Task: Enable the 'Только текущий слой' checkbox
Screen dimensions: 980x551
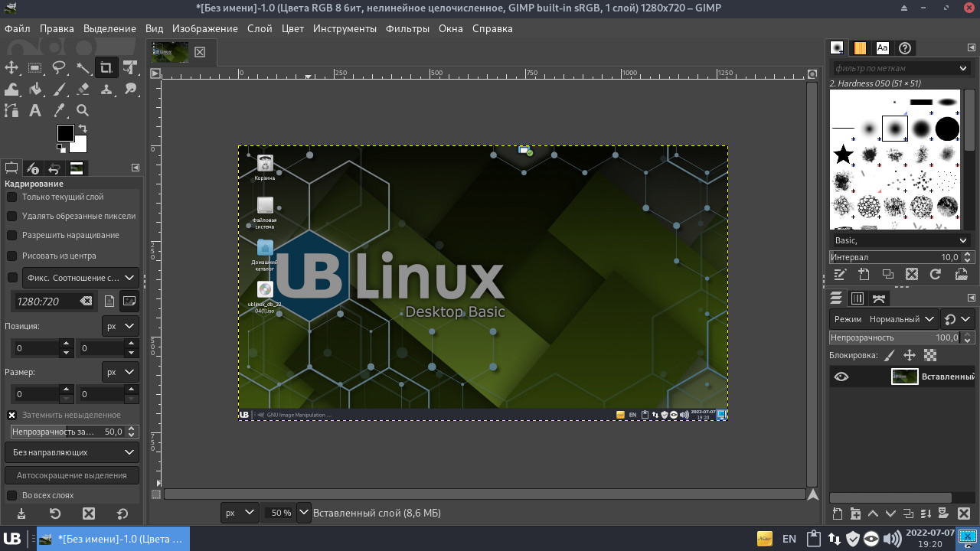Action: tap(12, 197)
